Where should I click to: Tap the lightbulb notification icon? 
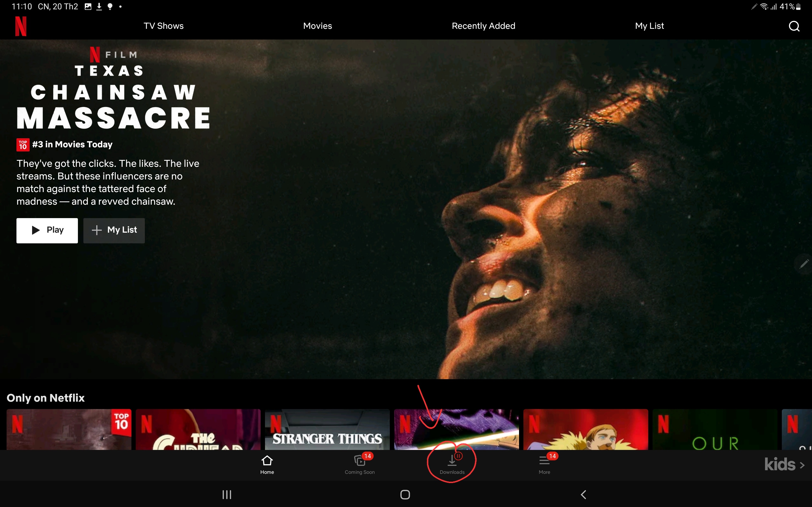coord(110,7)
